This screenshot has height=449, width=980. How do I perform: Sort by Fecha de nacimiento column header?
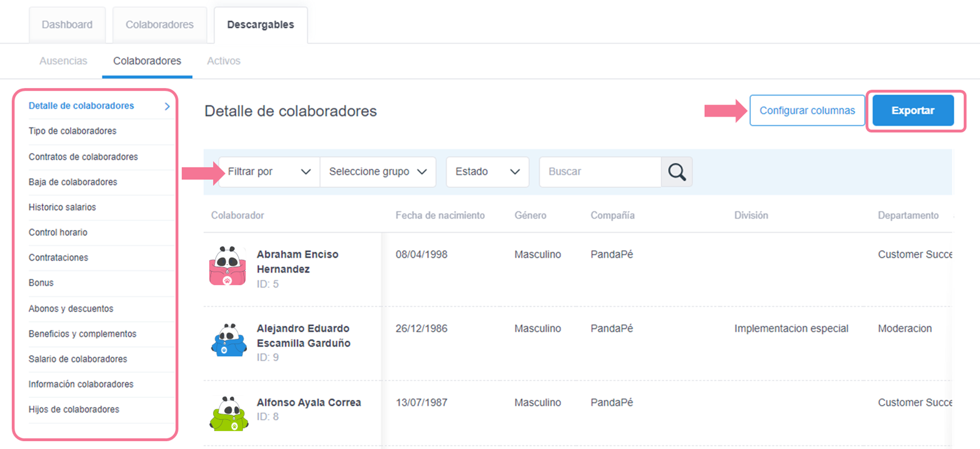click(x=440, y=215)
